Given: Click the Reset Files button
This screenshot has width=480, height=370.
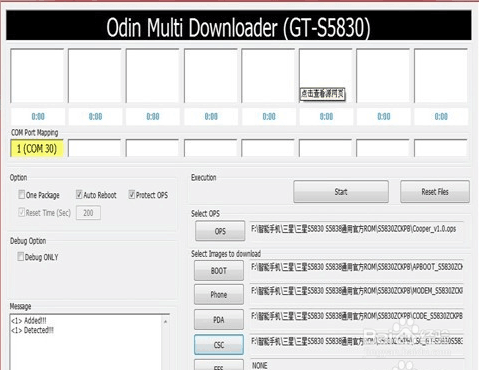Looking at the screenshot, I should click(435, 192).
